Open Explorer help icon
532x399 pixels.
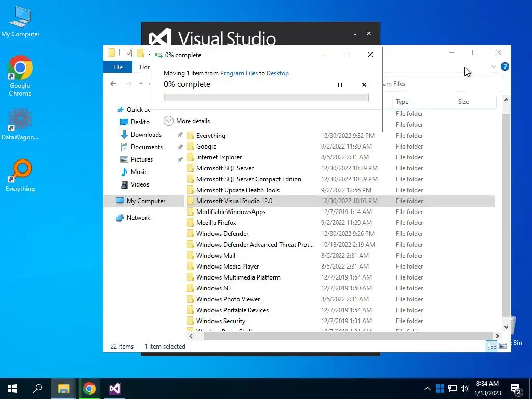(505, 66)
